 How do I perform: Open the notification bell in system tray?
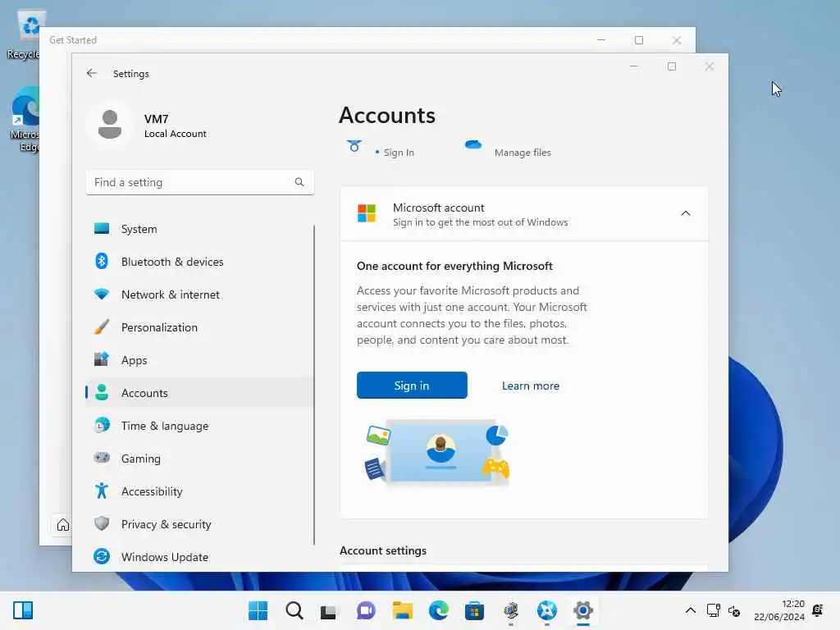818,610
